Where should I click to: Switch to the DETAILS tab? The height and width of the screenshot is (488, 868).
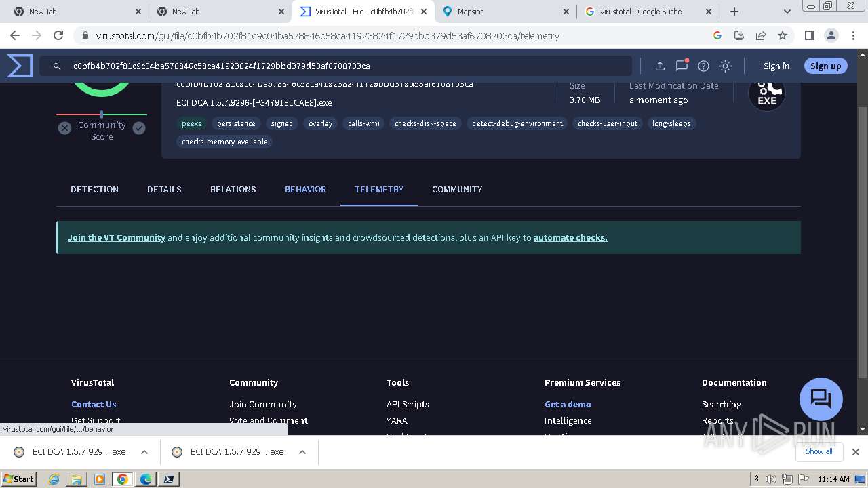pos(164,189)
